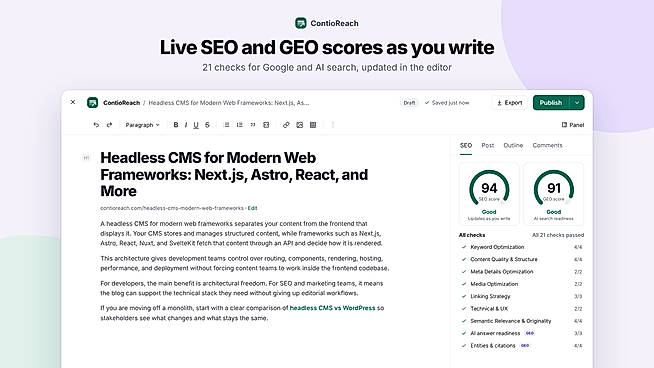The image size is (654, 368).
Task: Click the block drag handle beside the title
Action: tap(86, 158)
